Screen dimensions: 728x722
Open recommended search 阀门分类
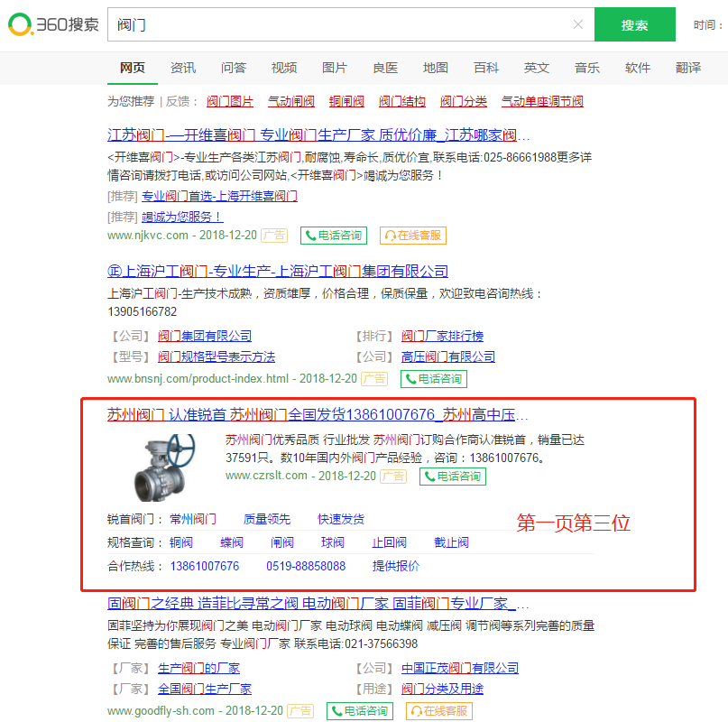464,101
